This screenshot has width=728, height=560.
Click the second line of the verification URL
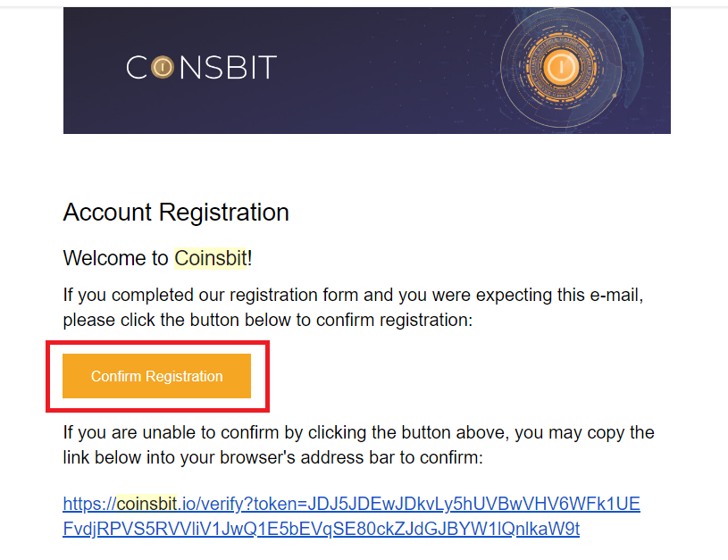pyautogui.click(x=321, y=529)
